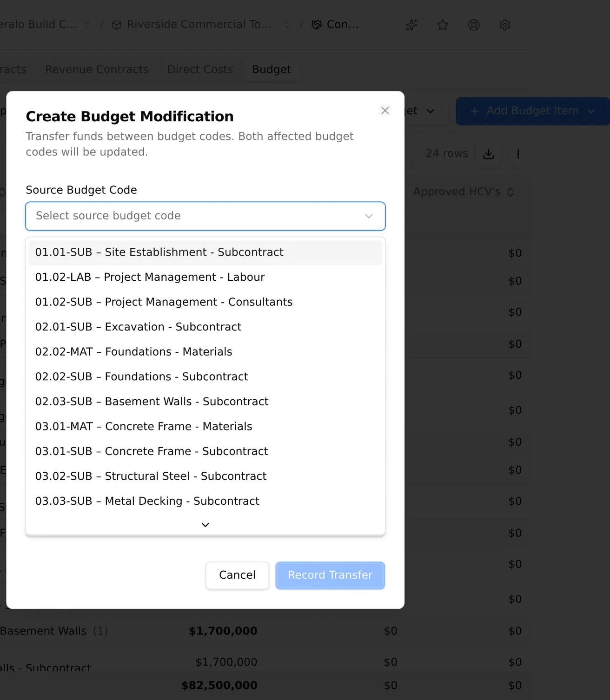
Task: Select 01.01-SUB Site Establishment - Subcontract
Action: coord(205,252)
